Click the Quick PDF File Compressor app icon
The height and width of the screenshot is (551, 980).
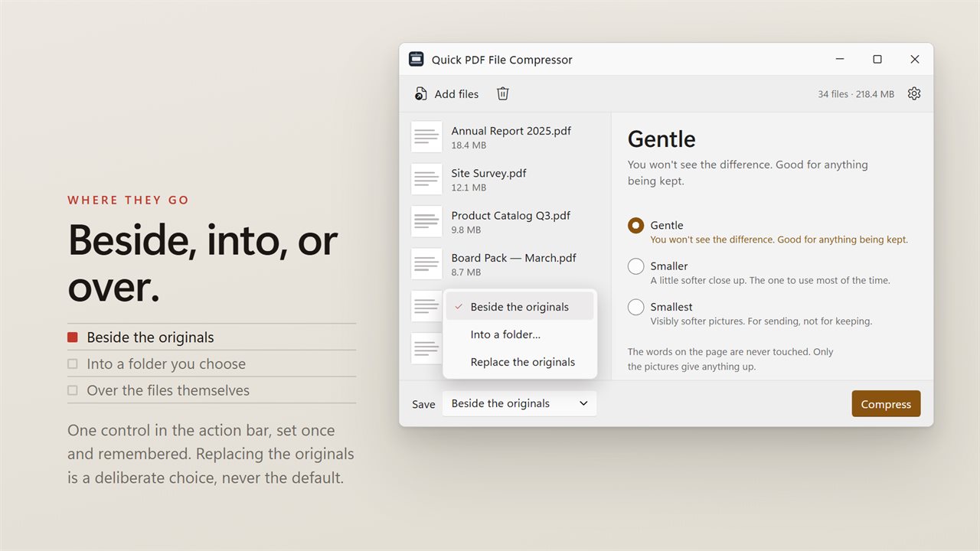click(416, 59)
